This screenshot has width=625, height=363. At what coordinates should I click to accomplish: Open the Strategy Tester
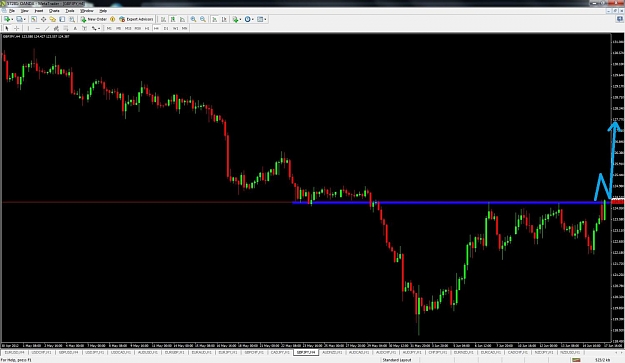pyautogui.click(x=72, y=19)
